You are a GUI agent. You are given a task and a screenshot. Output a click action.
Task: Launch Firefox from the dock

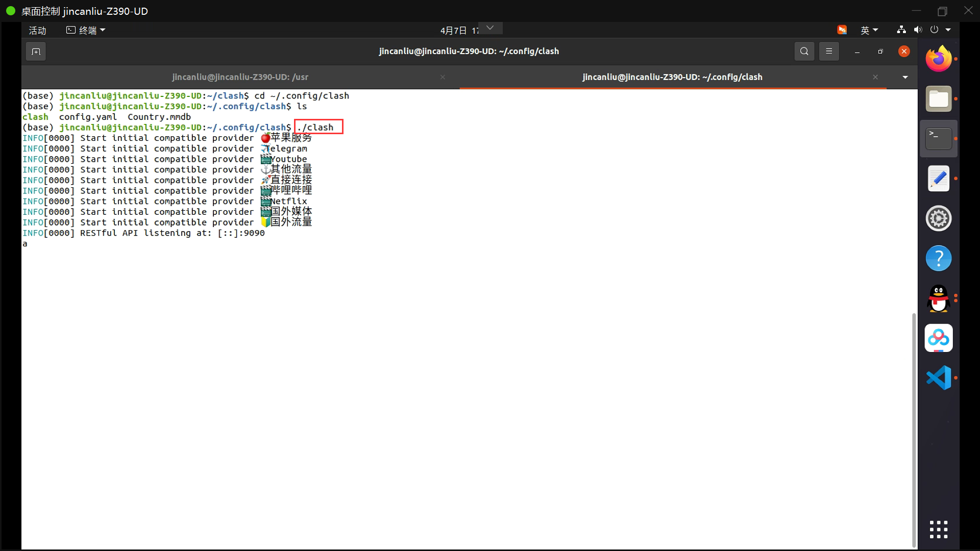(938, 59)
